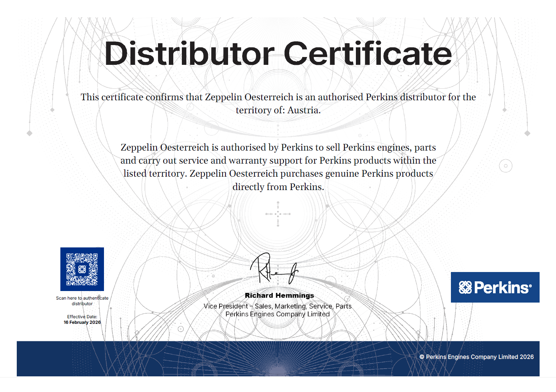Click the "territory of: Austria." line
Image resolution: width=556 pixels, height=392 pixels.
[x=278, y=110]
